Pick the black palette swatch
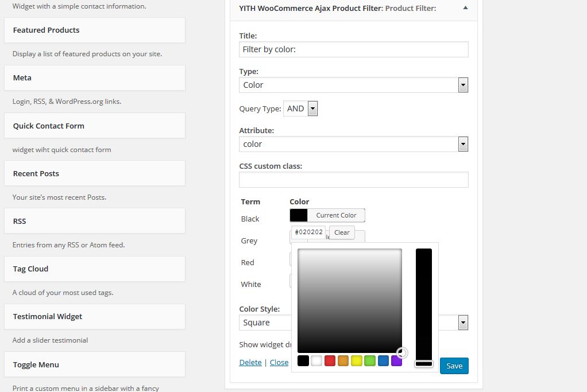Image resolution: width=587 pixels, height=392 pixels. point(303,361)
